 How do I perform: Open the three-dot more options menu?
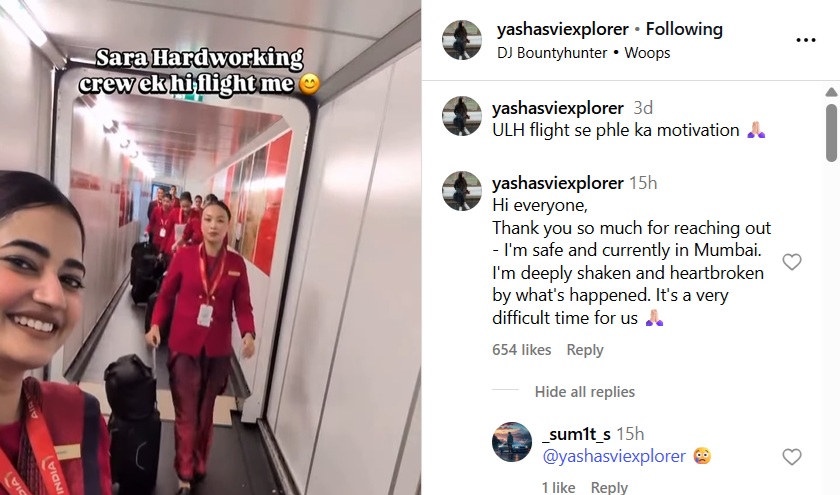(x=806, y=40)
